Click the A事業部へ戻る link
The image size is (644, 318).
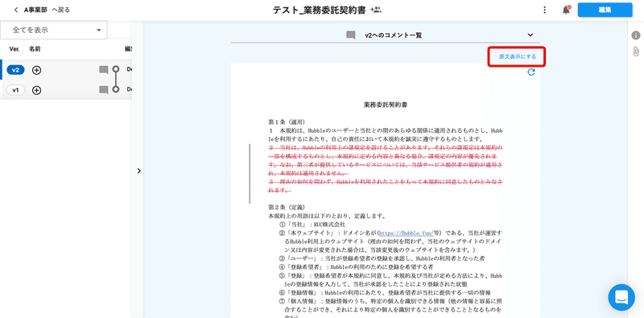[47, 10]
